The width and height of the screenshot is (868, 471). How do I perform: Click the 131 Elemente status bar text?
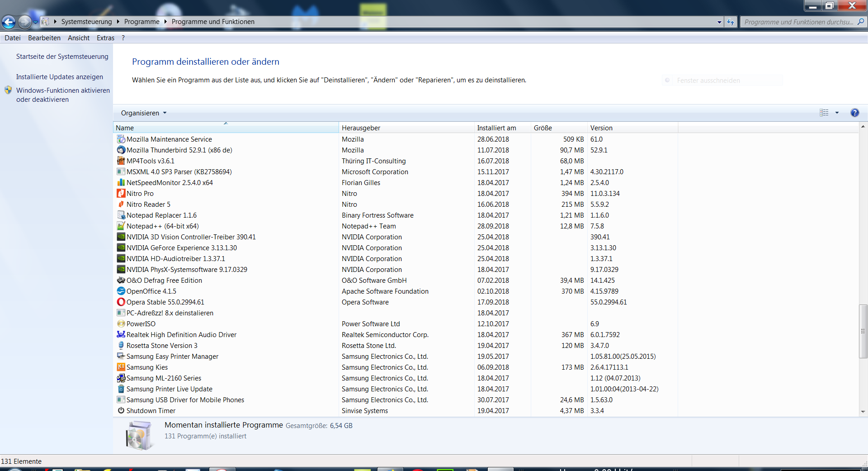tap(21, 461)
